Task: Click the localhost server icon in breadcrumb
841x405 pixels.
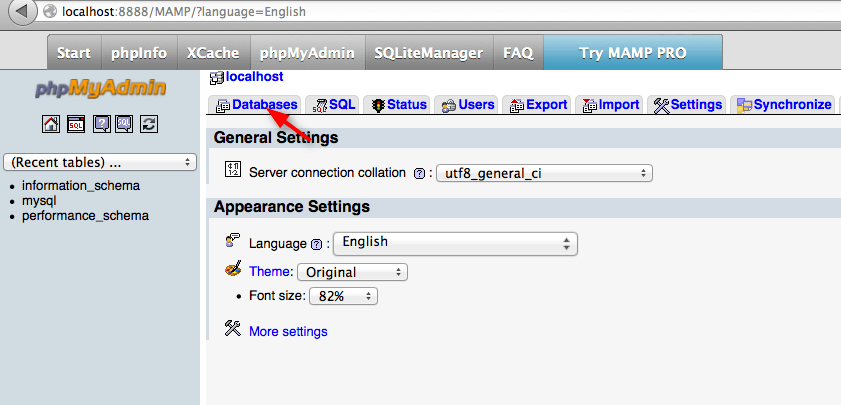Action: (x=217, y=78)
